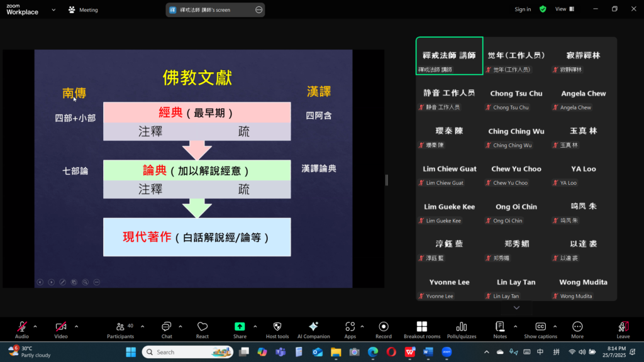Click the Sign in link
This screenshot has height=362, width=644.
[x=523, y=9]
